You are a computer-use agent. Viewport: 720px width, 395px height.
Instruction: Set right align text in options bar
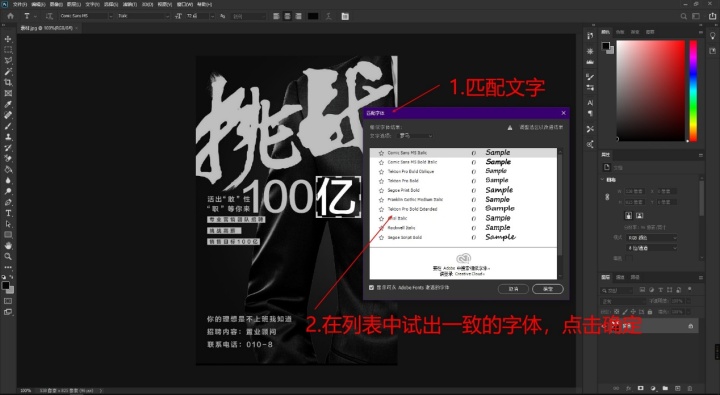(x=298, y=16)
